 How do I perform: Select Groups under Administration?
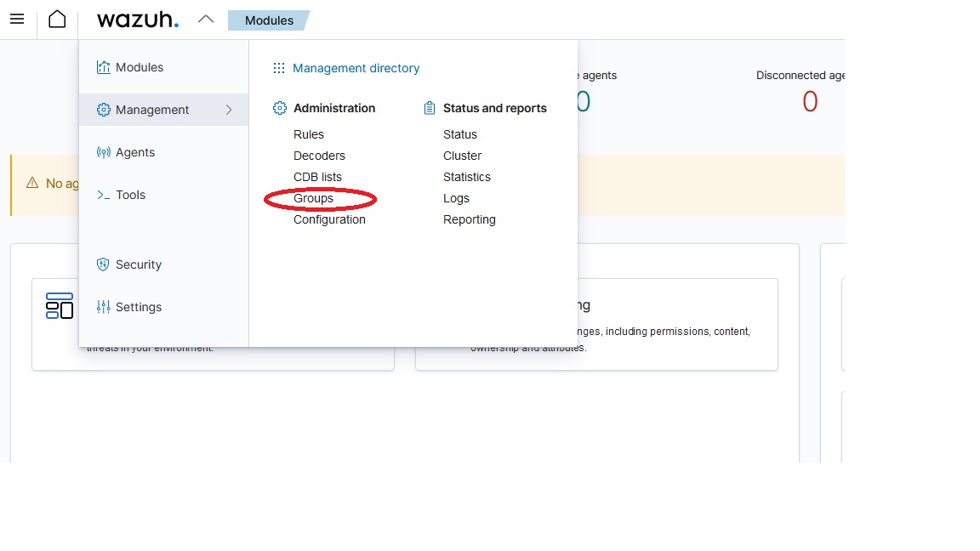(x=313, y=198)
